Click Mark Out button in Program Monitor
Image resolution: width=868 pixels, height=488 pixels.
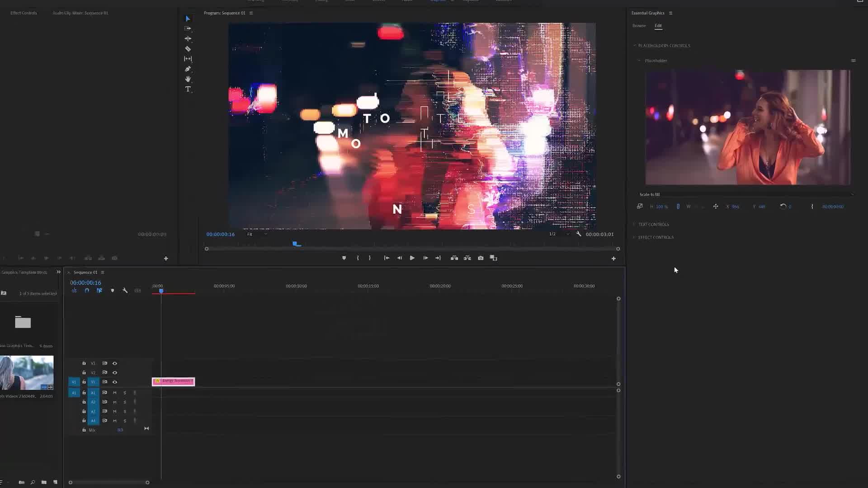(x=370, y=258)
